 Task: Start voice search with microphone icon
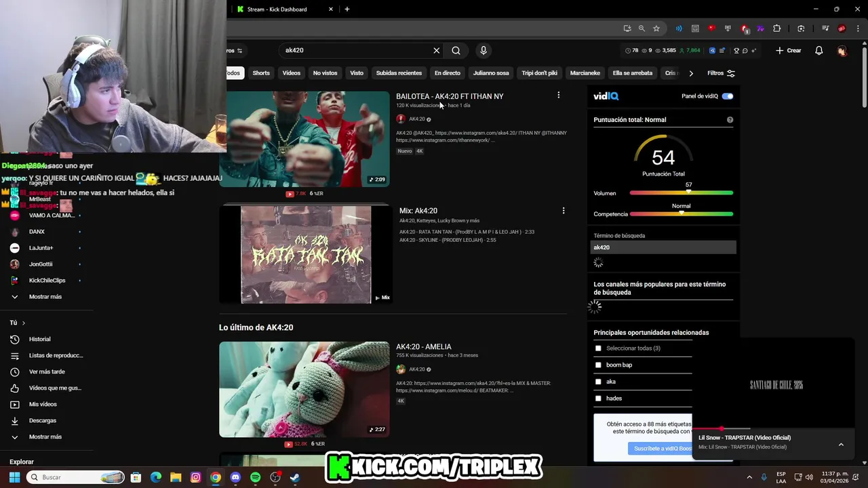click(484, 50)
